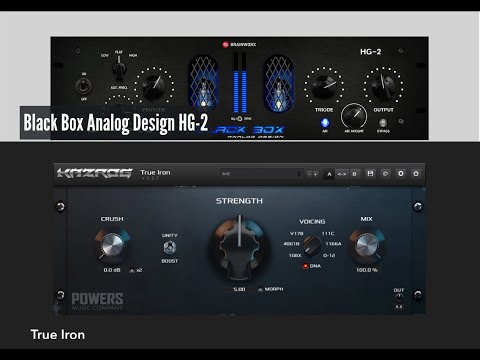Click the left blue tube window on HG-2

click(203, 83)
